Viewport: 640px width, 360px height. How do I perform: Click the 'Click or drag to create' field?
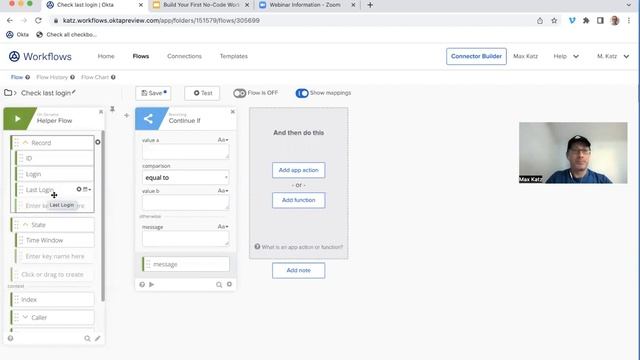[x=53, y=275]
